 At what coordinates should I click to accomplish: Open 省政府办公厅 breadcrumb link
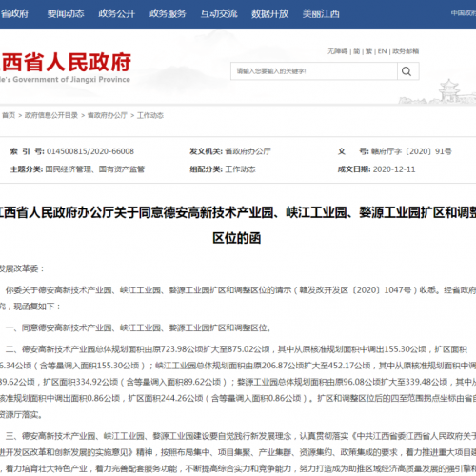tap(108, 115)
